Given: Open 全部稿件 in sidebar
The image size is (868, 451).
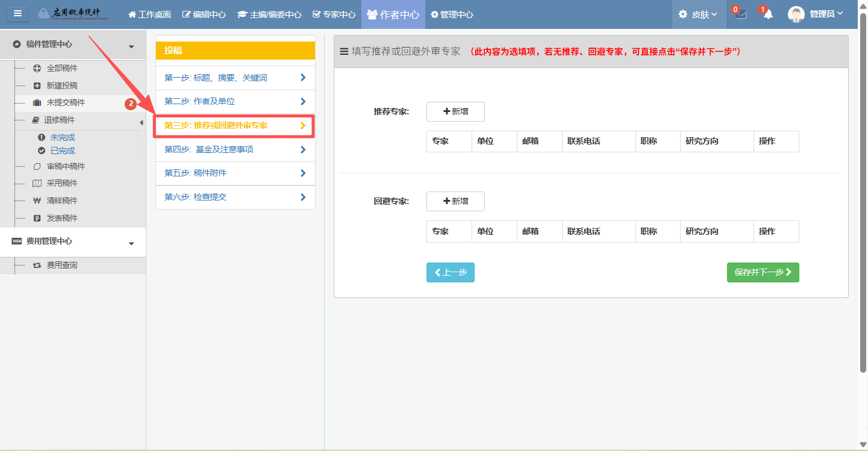Looking at the screenshot, I should coord(62,68).
